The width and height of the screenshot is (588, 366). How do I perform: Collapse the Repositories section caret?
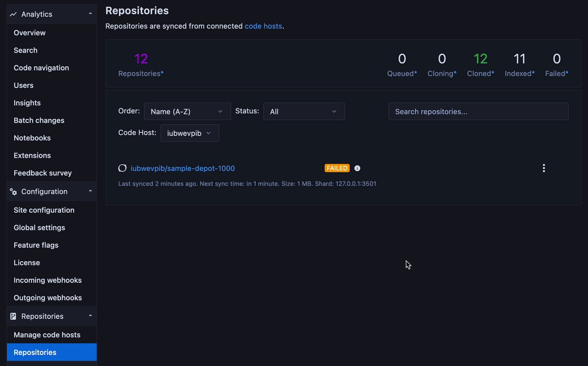point(90,315)
